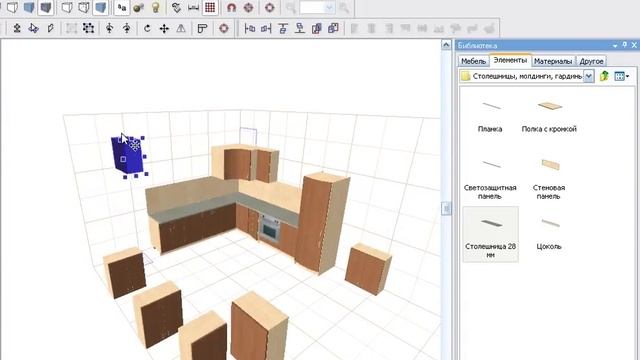640x360 pixels.
Task: Switch to the Материалы tab
Action: click(553, 61)
